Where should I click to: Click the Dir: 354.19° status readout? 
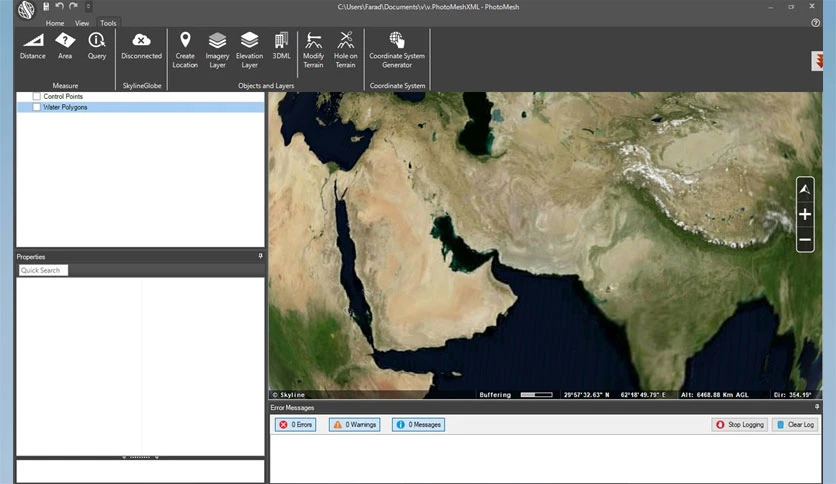(x=792, y=395)
